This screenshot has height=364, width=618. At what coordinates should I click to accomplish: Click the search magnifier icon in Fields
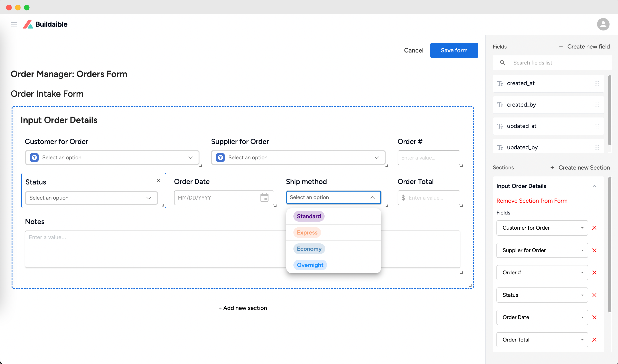click(x=502, y=63)
